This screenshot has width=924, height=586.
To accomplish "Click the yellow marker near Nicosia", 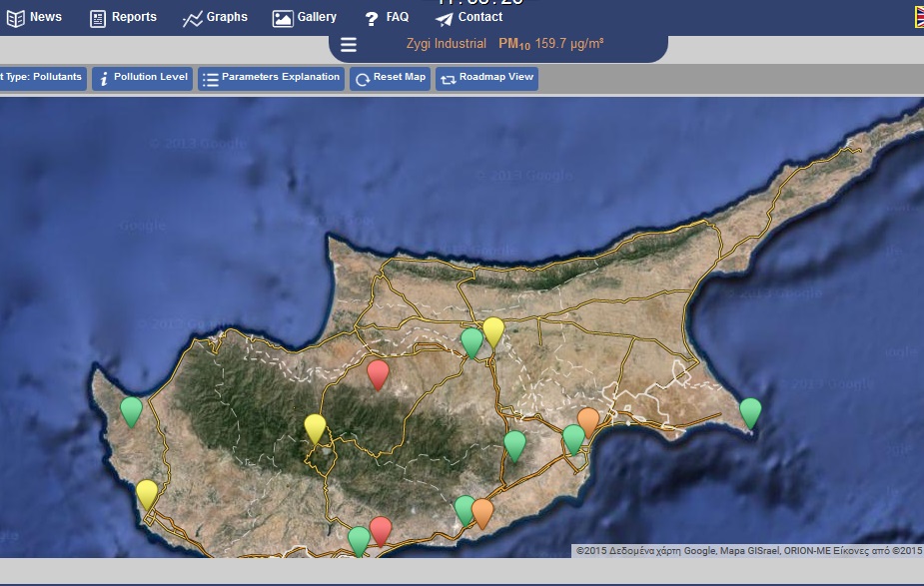I will [493, 331].
